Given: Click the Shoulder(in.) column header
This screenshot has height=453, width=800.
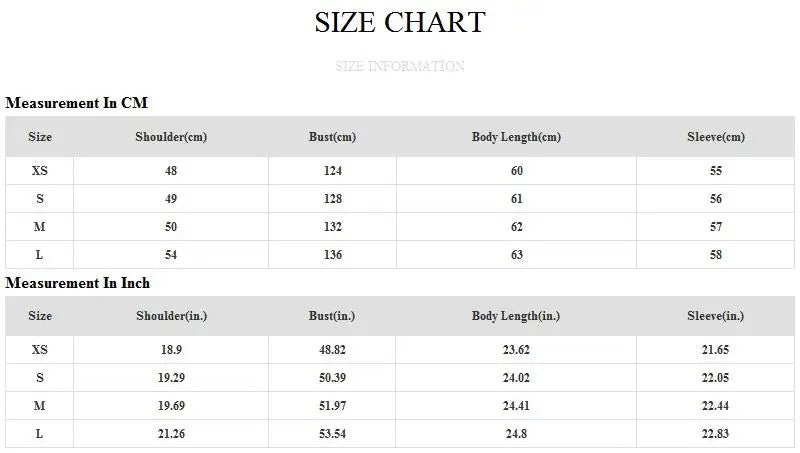Looking at the screenshot, I should (171, 316).
